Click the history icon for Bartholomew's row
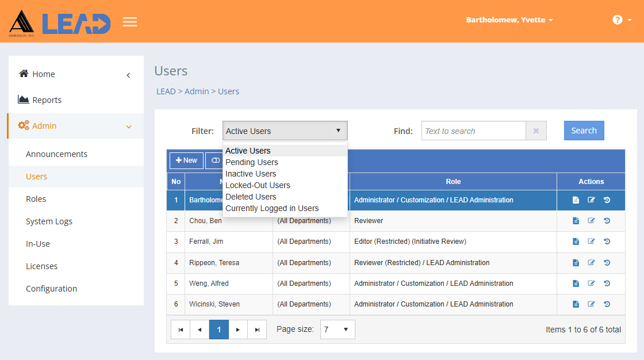Screen dimensions: 644x360 point(607,200)
